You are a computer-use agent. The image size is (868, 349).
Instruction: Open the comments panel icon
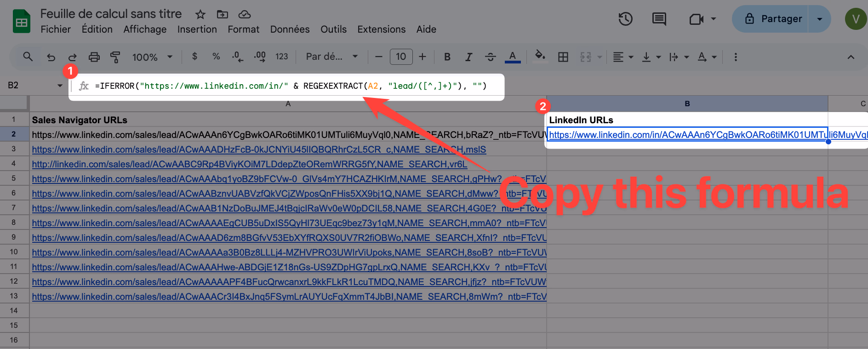coord(659,19)
